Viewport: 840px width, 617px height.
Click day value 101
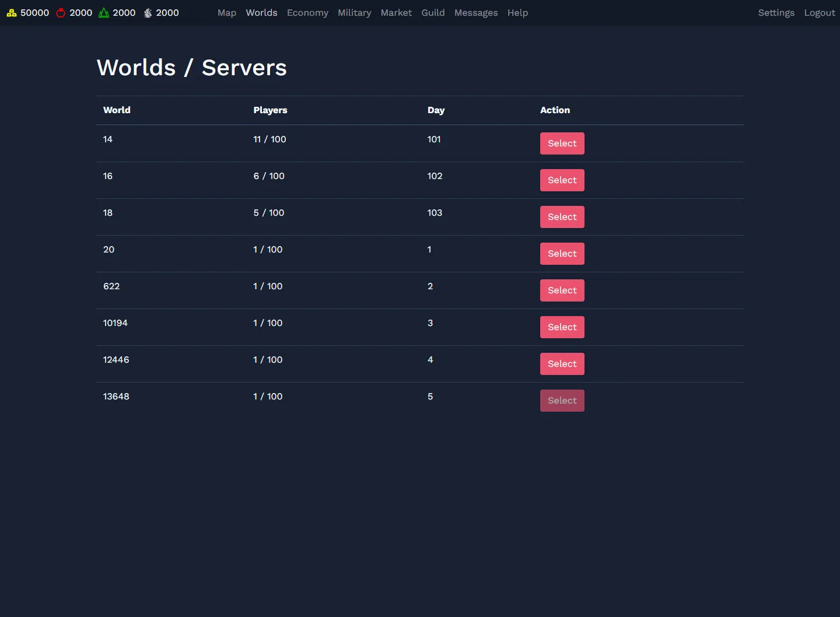(x=434, y=139)
